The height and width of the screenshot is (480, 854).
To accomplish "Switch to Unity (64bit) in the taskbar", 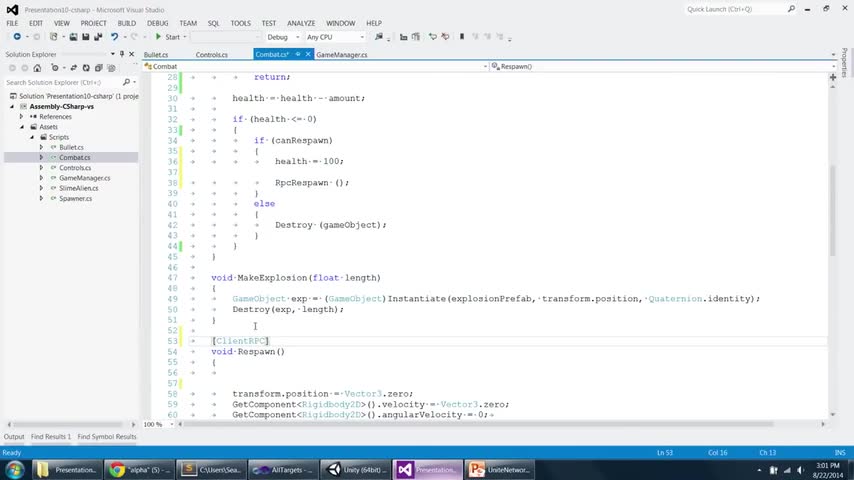I will click(x=356, y=470).
